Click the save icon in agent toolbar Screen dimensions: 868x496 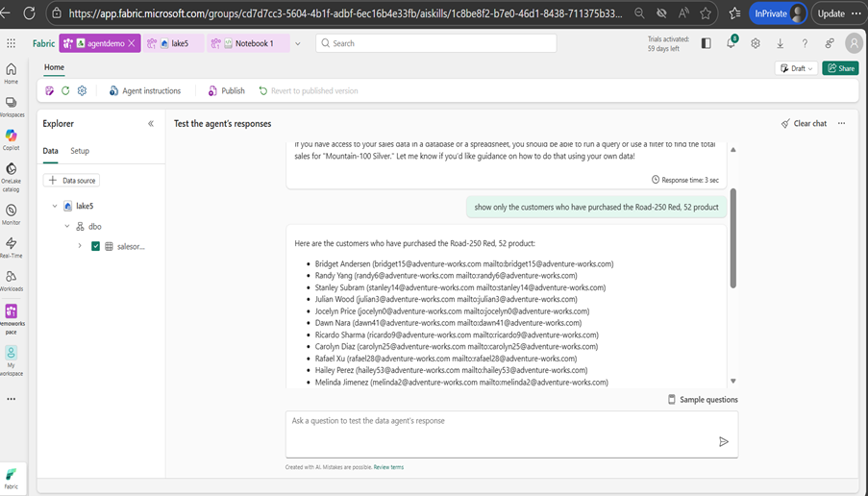click(49, 90)
